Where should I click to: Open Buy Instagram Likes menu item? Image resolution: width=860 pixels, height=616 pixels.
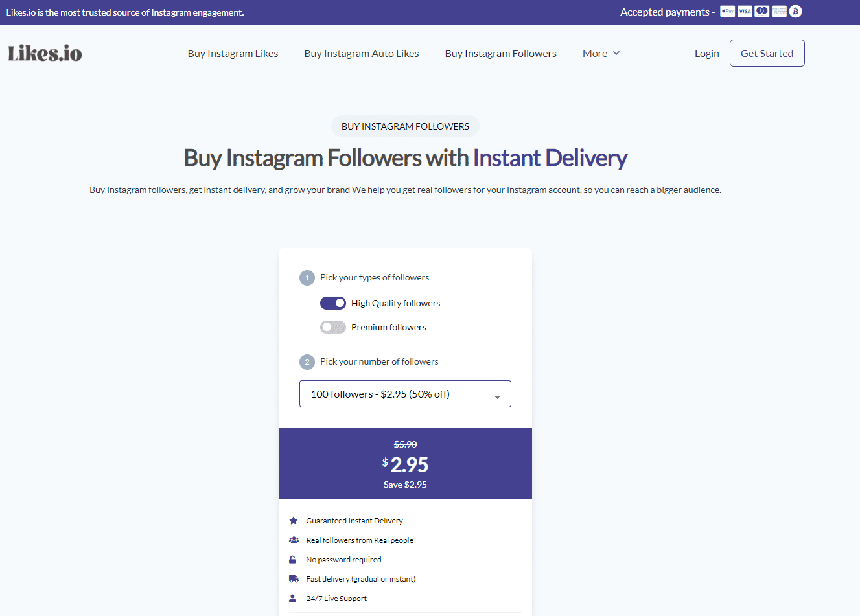coord(233,53)
